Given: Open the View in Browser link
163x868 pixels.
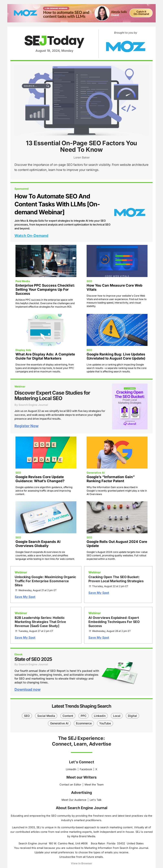Looking at the screenshot, I should click(x=81, y=863).
